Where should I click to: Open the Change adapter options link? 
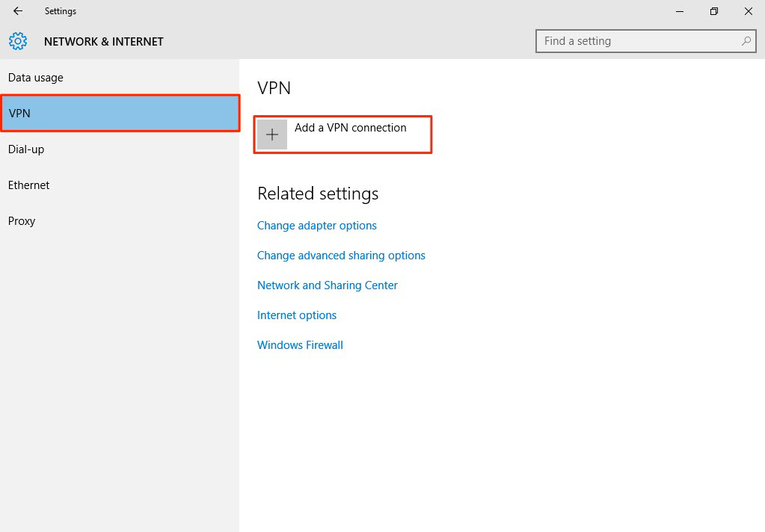click(317, 226)
